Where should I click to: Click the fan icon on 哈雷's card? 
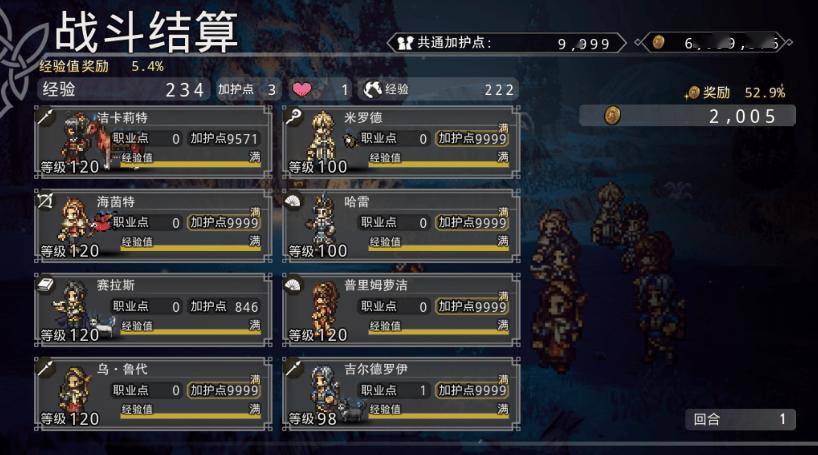pos(293,200)
